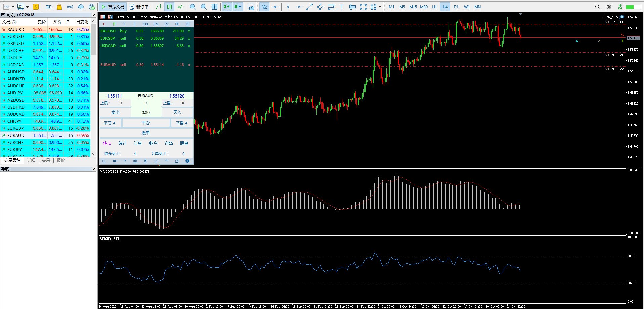This screenshot has width=644, height=309.
Task: Expand the new chart dropdown arrow
Action: click(x=13, y=7)
